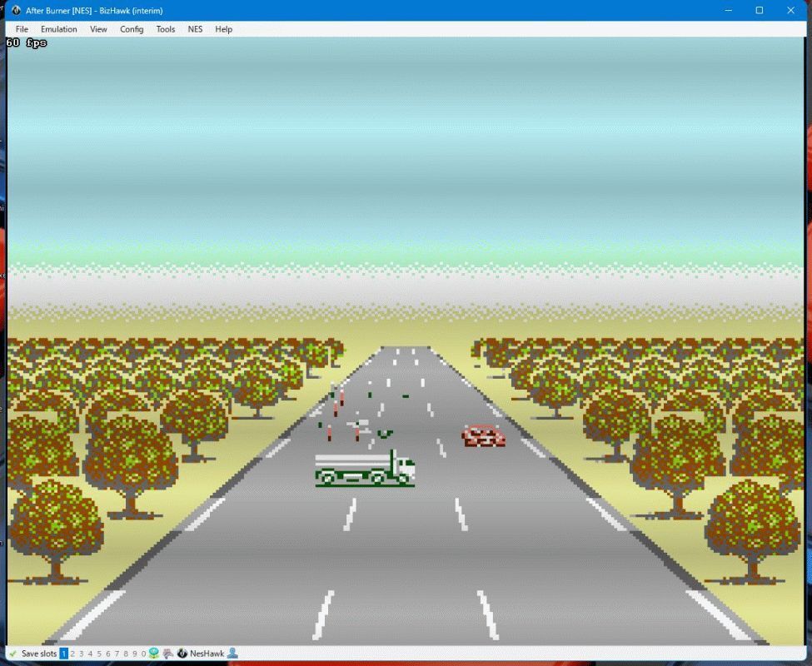
Task: Select save slot 7
Action: (x=117, y=654)
